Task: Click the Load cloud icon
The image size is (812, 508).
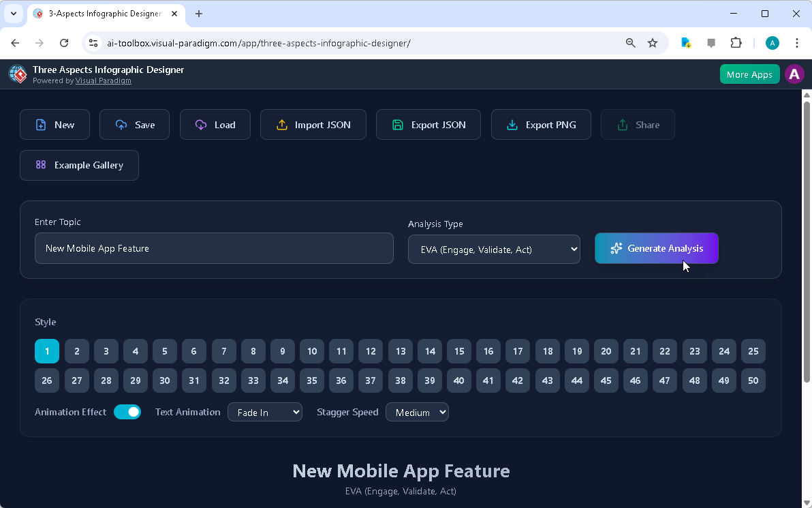Action: (200, 124)
